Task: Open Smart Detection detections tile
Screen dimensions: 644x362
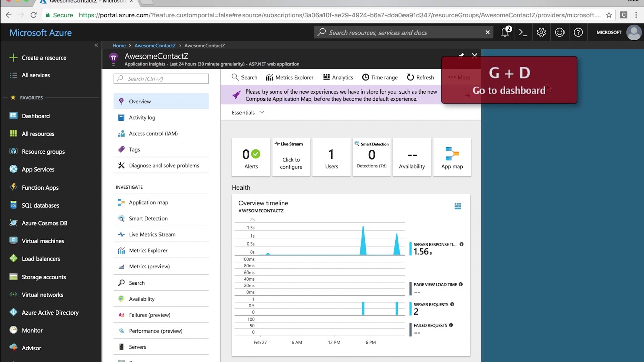Action: click(x=372, y=157)
